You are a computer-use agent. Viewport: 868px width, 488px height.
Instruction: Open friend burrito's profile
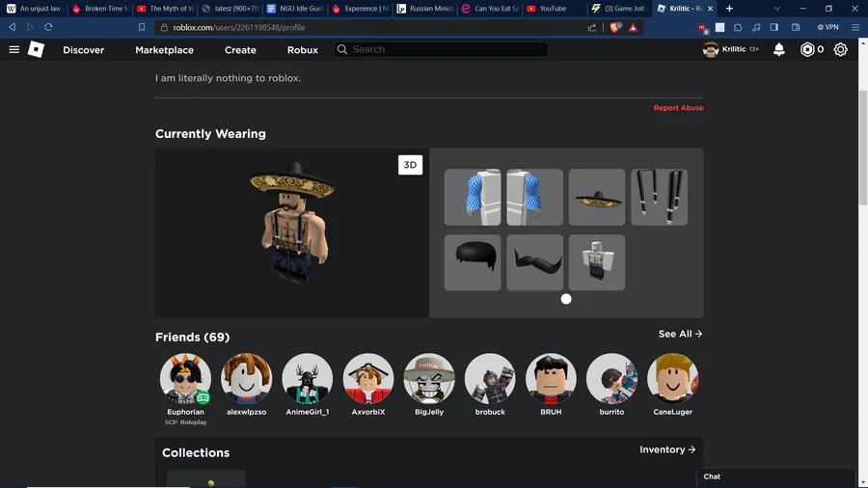[x=611, y=378]
